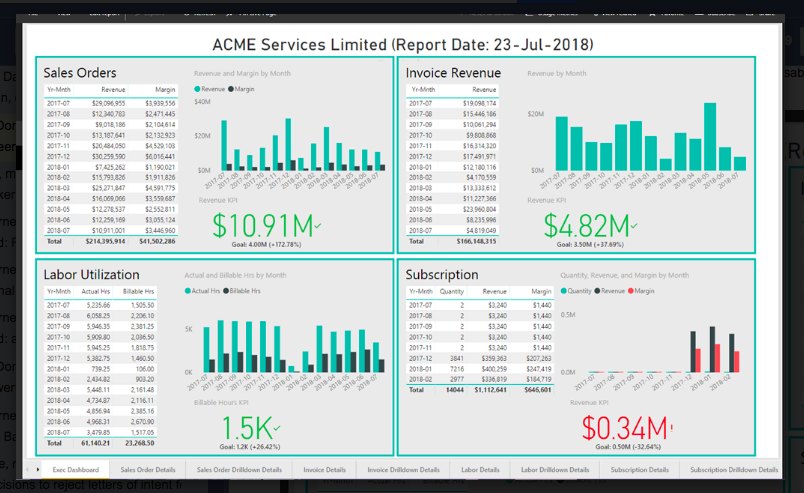
Task: Select Margin legend item in Sales Orders chart
Action: (241, 89)
